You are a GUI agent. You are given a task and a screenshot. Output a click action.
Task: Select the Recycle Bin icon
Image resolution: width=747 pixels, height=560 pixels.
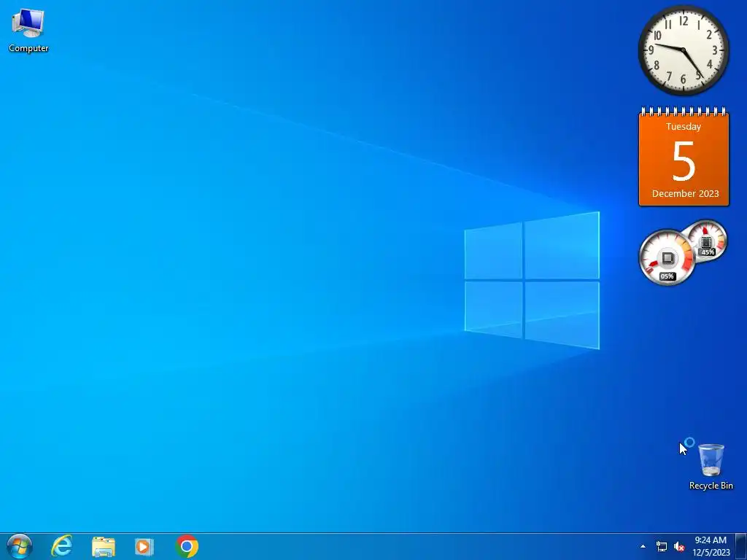pyautogui.click(x=711, y=466)
